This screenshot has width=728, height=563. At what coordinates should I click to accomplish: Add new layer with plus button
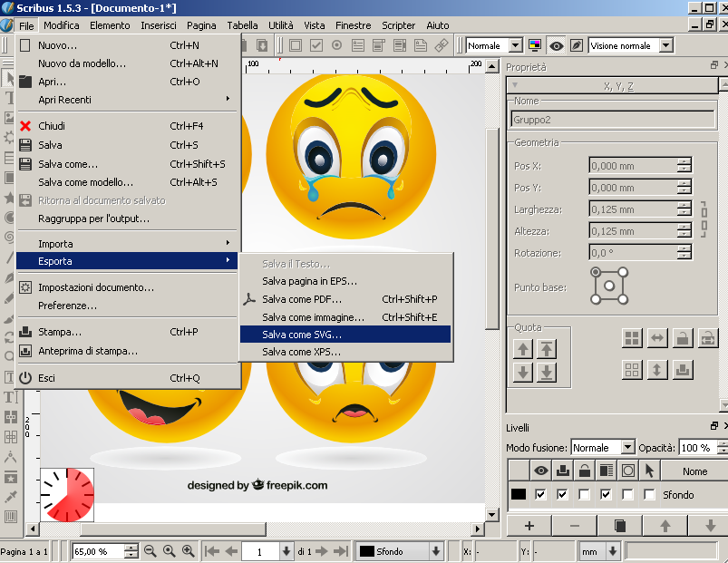coord(529,526)
